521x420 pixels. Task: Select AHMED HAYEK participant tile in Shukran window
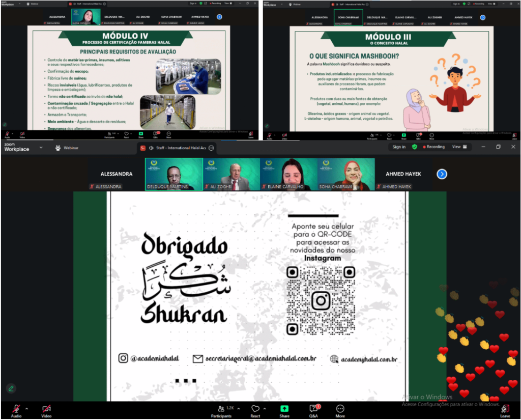click(x=403, y=174)
